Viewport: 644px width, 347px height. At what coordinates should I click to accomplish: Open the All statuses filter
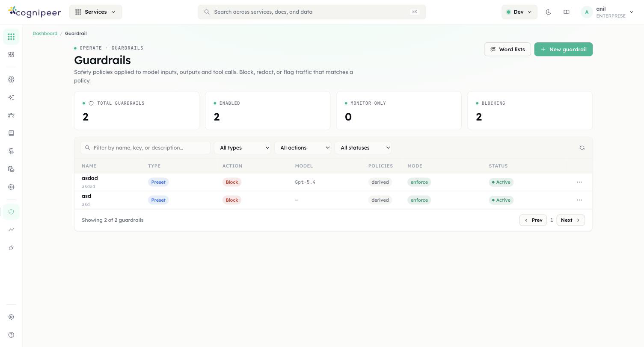point(363,148)
